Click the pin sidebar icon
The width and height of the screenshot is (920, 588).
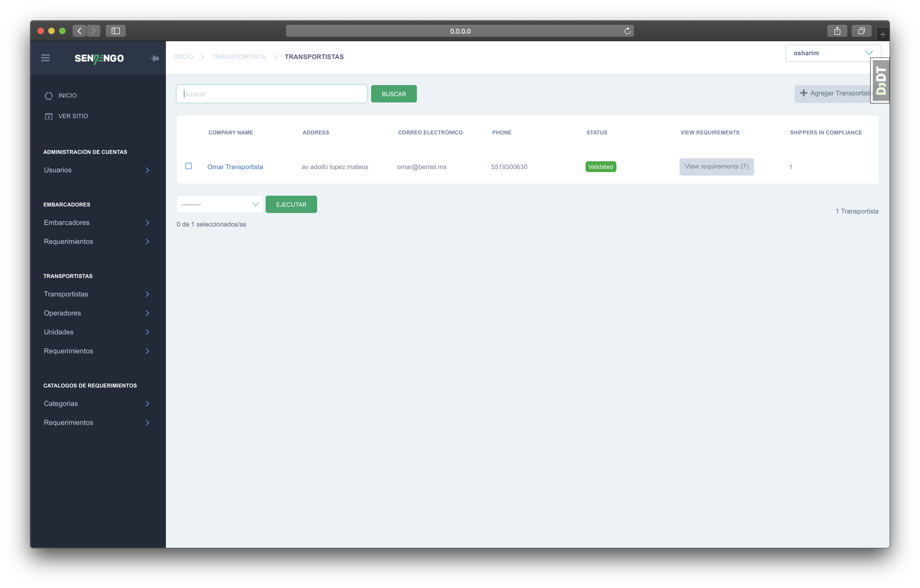pyautogui.click(x=154, y=59)
